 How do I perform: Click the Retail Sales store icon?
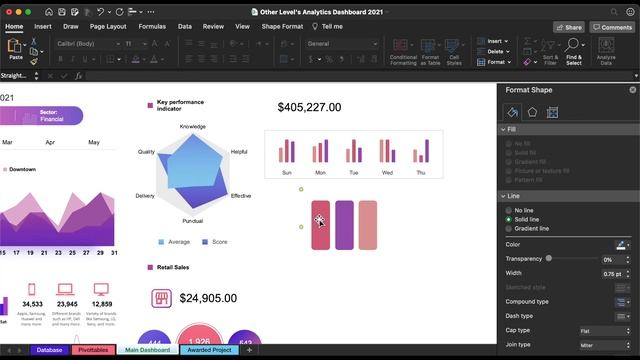point(162,298)
